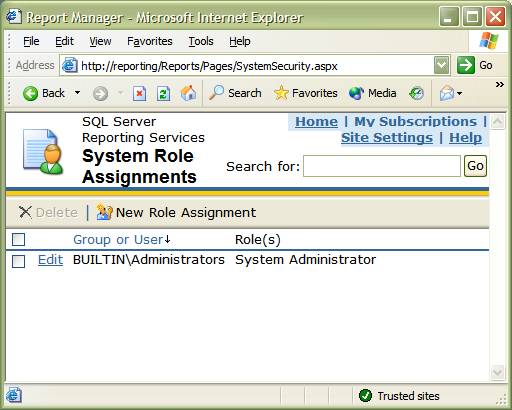This screenshot has height=410, width=512.
Task: Open the Search toolbar button
Action: [x=235, y=93]
